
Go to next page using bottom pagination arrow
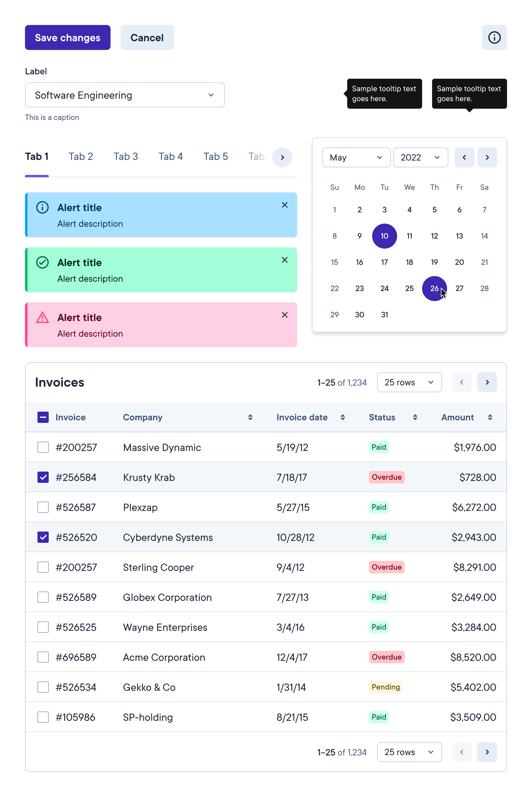pos(487,752)
